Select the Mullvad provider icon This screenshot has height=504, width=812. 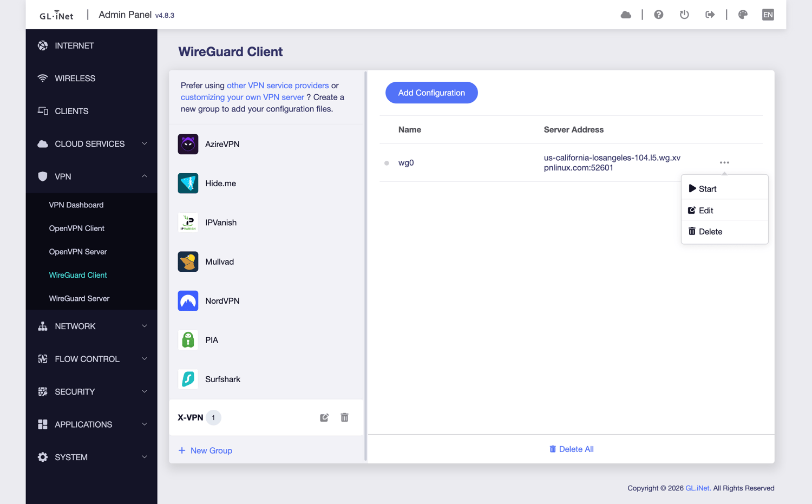click(x=188, y=261)
